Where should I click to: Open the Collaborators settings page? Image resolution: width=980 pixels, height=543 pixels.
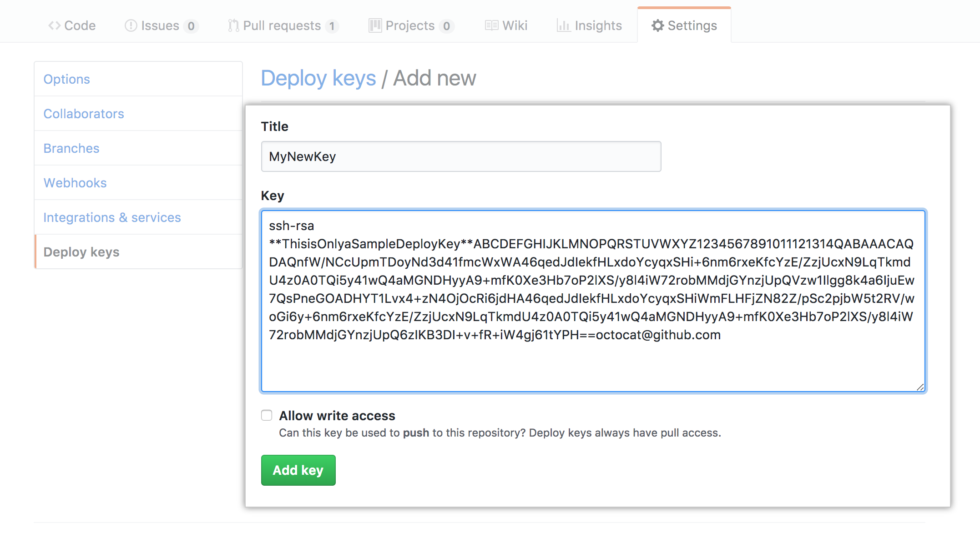[x=84, y=114]
